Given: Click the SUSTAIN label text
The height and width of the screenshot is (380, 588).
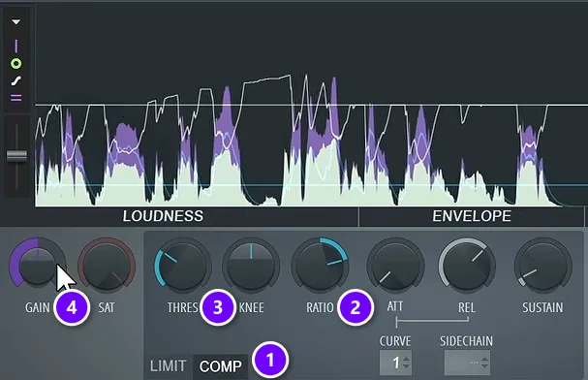Looking at the screenshot, I should pos(542,307).
